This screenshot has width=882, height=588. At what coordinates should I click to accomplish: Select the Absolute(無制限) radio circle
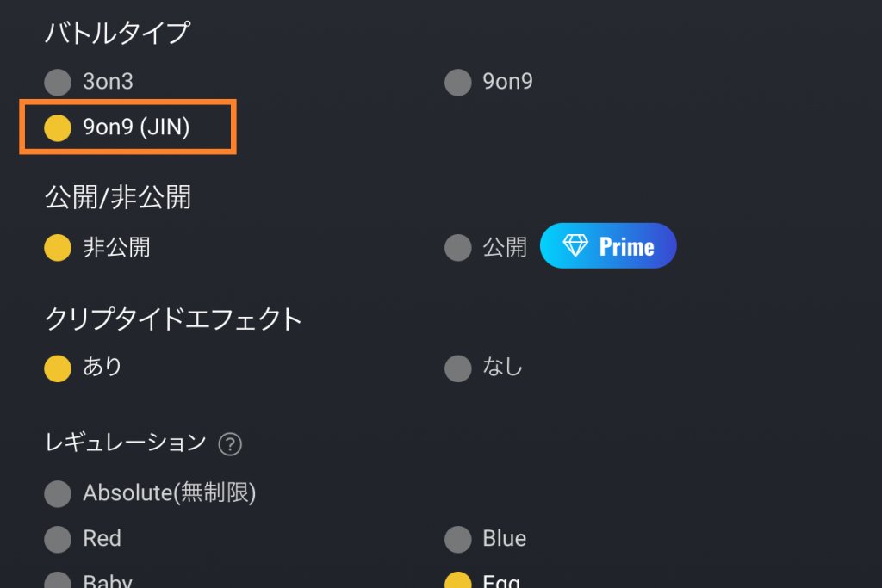(x=58, y=494)
